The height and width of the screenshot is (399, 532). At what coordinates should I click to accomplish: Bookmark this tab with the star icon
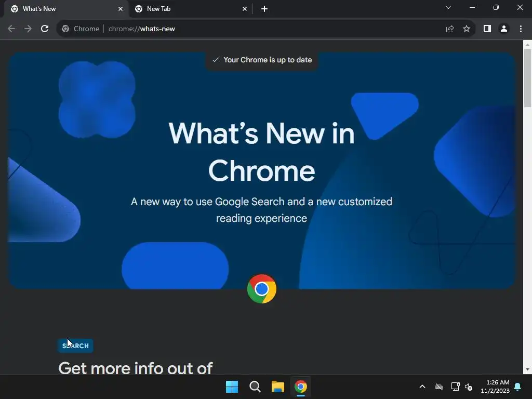tap(467, 29)
